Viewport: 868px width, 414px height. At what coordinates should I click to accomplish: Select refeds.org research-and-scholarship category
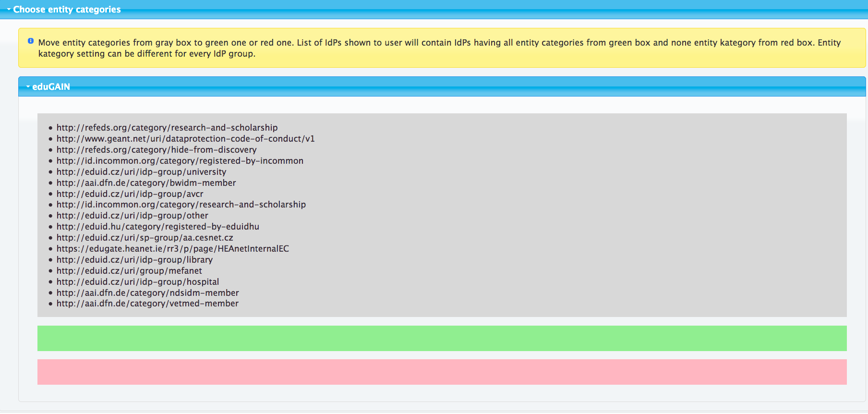167,128
